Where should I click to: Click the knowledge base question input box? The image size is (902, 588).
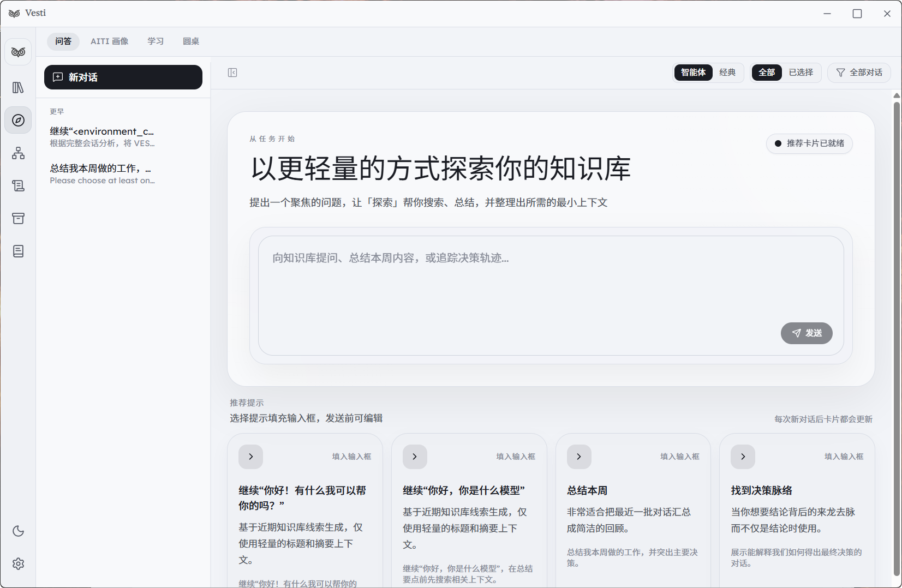click(551, 296)
